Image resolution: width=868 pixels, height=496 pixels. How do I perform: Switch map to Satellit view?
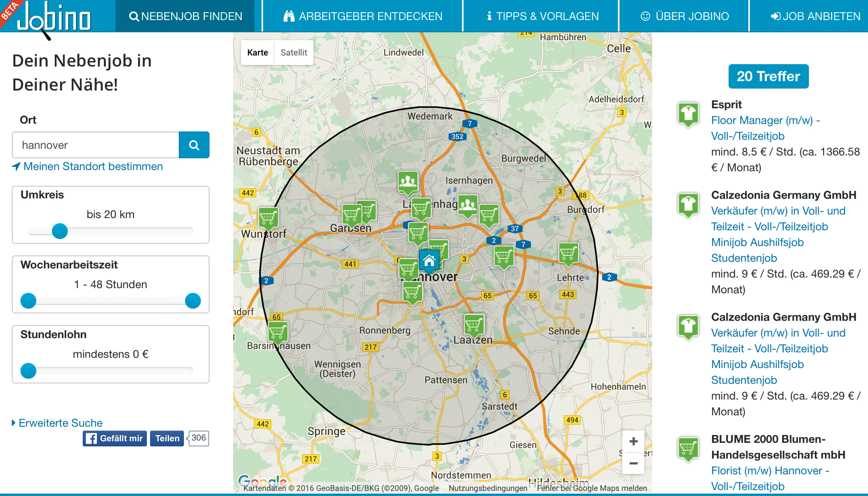293,53
